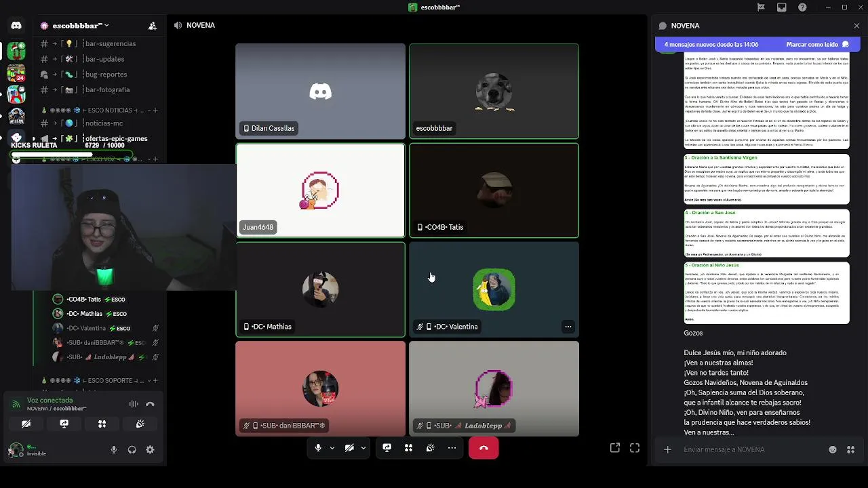Viewport: 868px width, 488px height.
Task: Jump to 4 new messages banner
Action: 711,44
